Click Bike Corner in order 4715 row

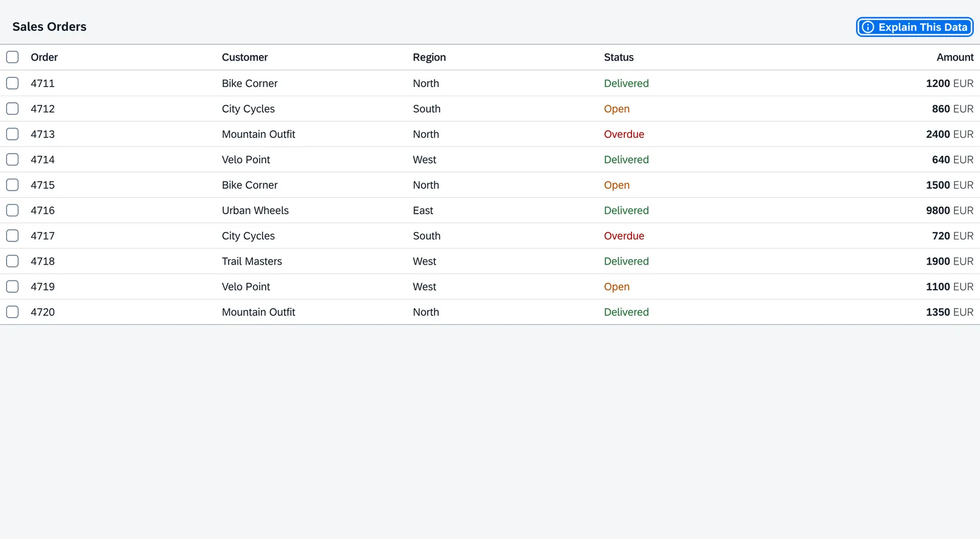click(x=249, y=185)
